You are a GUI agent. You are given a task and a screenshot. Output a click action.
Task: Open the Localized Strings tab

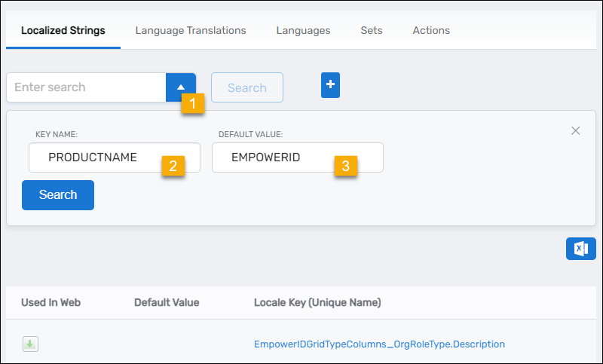pyautogui.click(x=63, y=30)
